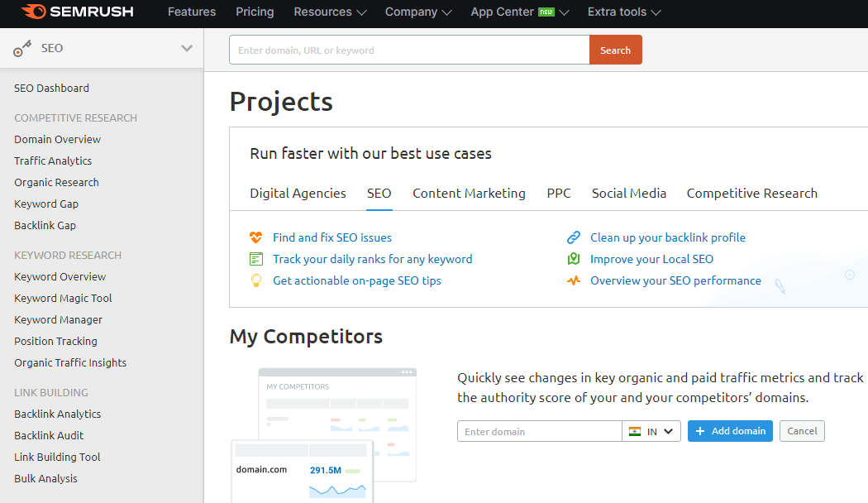Open Link Building Tool in sidebar
Image resolution: width=868 pixels, height=503 pixels.
pos(57,457)
